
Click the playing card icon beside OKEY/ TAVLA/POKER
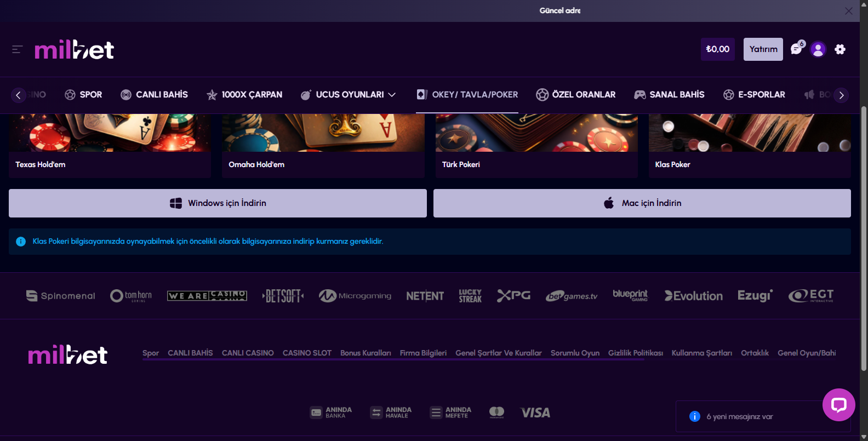pos(422,95)
